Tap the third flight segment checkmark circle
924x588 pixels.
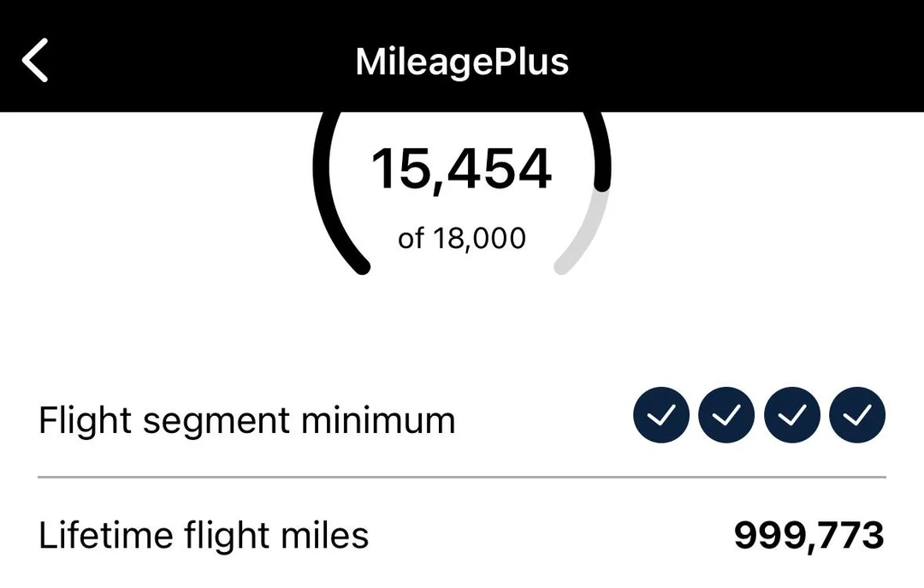(x=792, y=415)
